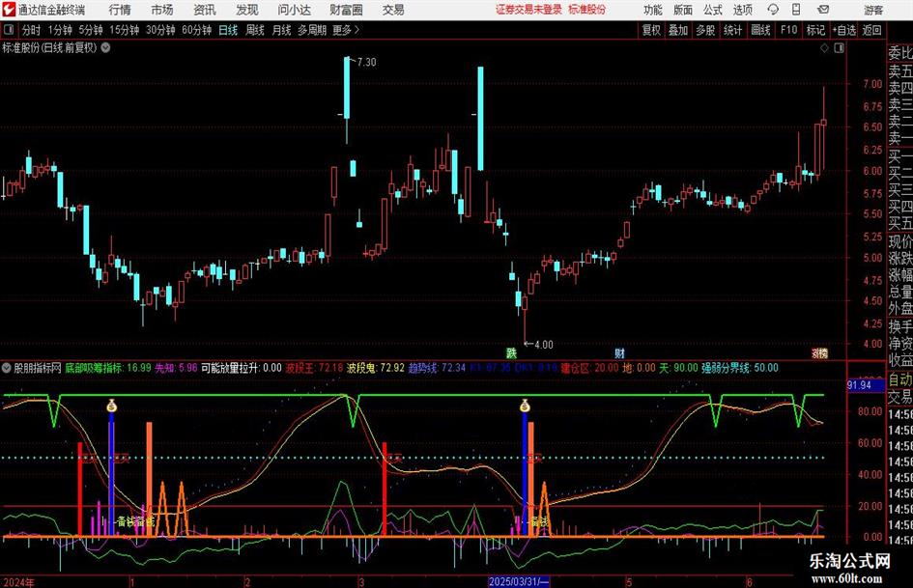Open the 功能 menu

(x=653, y=10)
